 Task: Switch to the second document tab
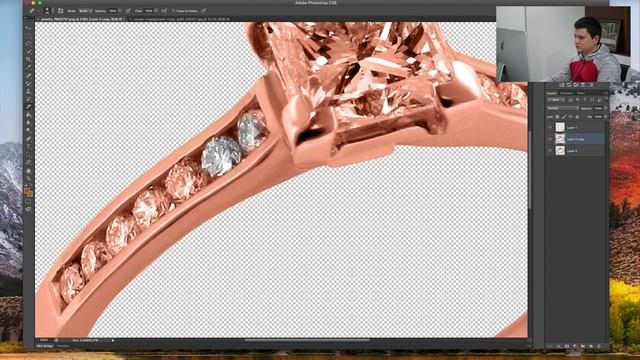[x=180, y=19]
